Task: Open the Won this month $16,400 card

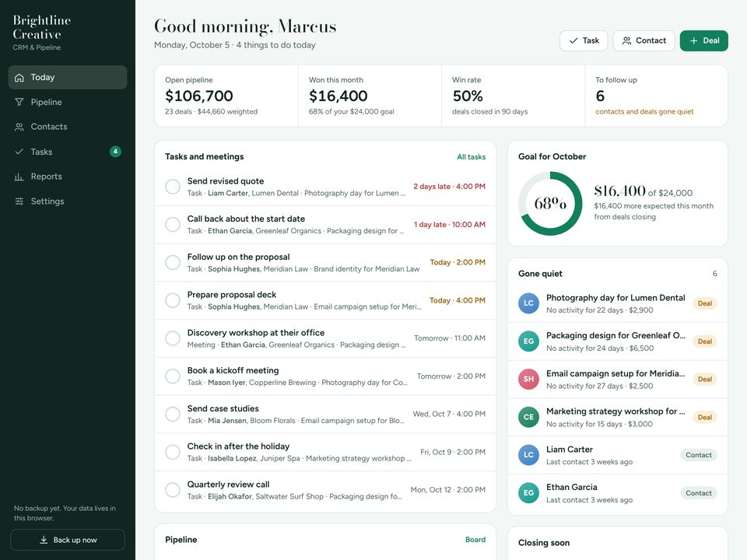Action: pyautogui.click(x=370, y=96)
